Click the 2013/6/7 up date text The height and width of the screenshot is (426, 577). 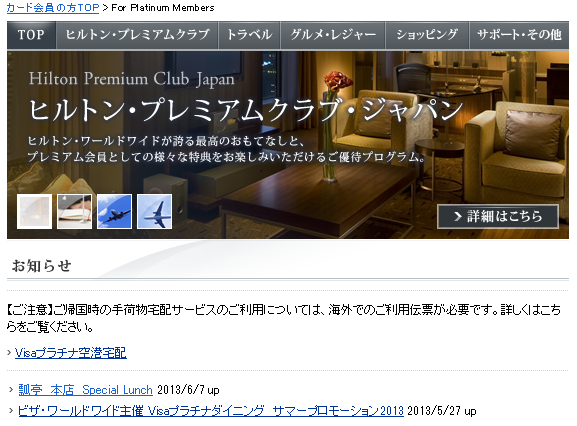[188, 390]
